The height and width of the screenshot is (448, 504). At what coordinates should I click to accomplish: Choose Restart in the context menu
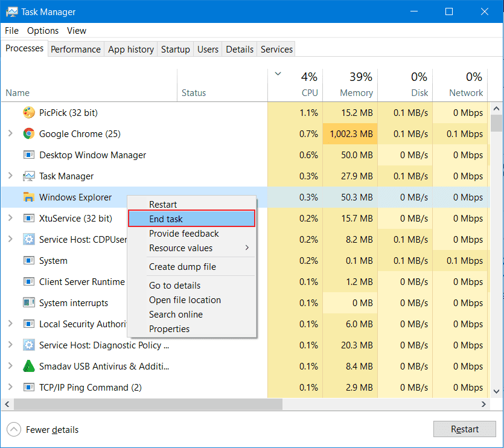click(x=191, y=204)
